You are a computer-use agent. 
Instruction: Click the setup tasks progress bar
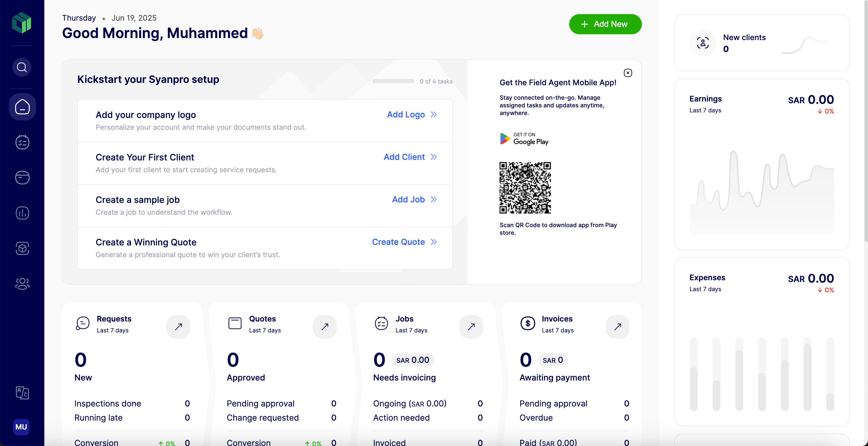393,81
